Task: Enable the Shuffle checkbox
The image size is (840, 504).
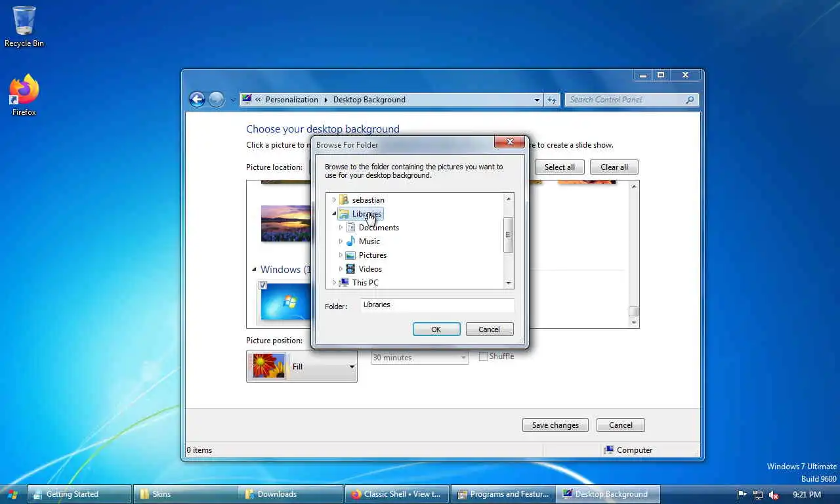Action: click(483, 356)
